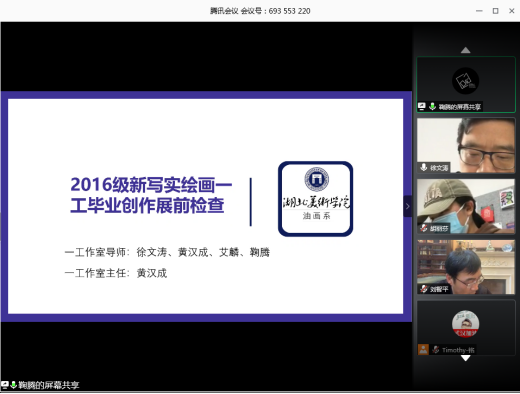This screenshot has height=394, width=520.
Task: Click the up arrow above participant thumbnails
Action: 465,50
